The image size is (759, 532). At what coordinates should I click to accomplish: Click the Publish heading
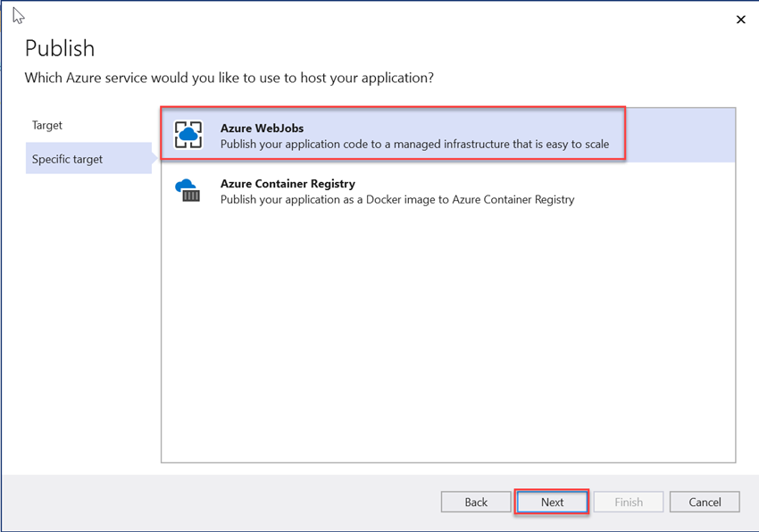click(60, 48)
